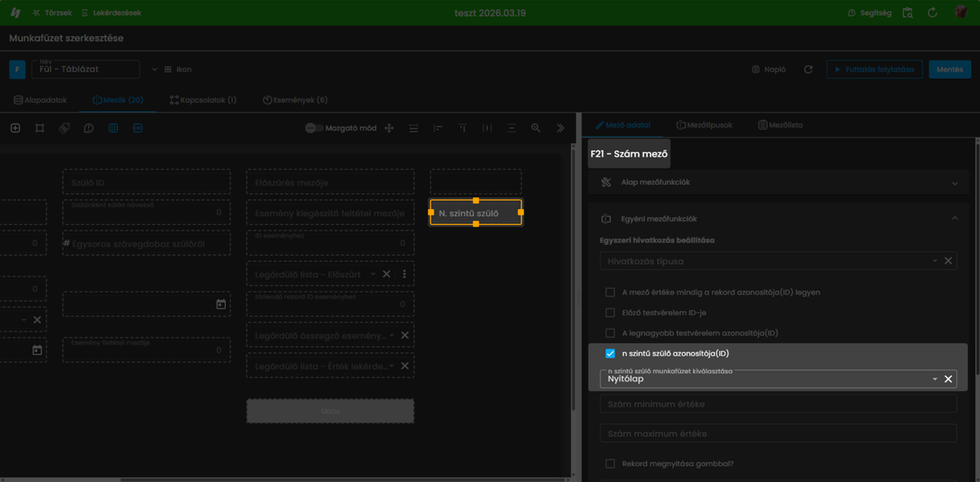
Task: Click the refresh icon next to Napló
Action: [x=808, y=69]
